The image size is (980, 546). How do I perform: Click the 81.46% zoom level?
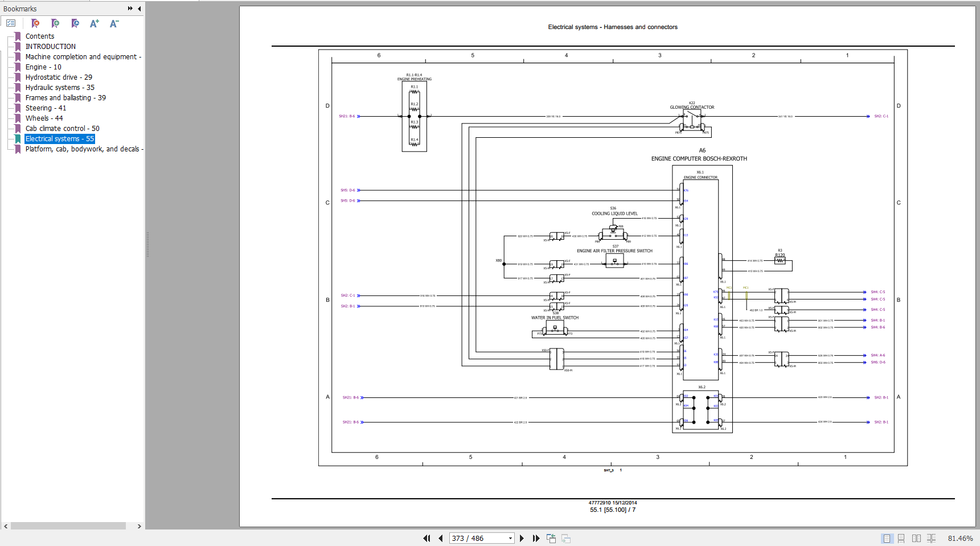[960, 538]
